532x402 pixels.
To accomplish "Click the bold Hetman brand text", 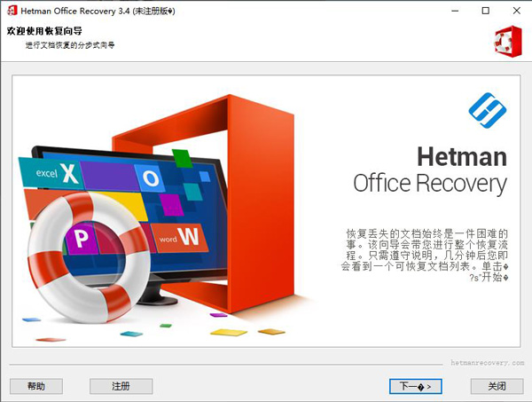I will point(462,156).
